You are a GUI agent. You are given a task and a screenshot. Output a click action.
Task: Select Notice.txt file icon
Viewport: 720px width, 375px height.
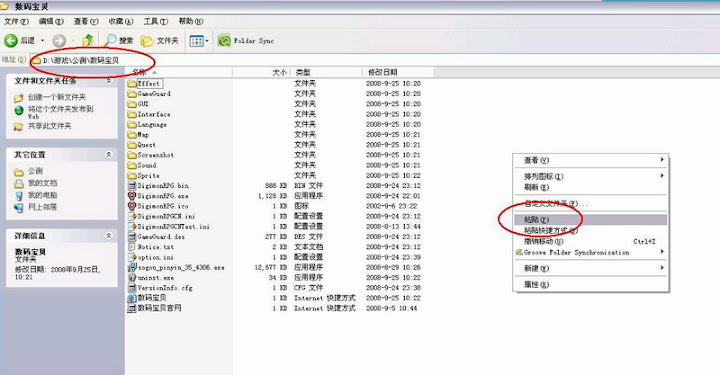click(x=132, y=247)
